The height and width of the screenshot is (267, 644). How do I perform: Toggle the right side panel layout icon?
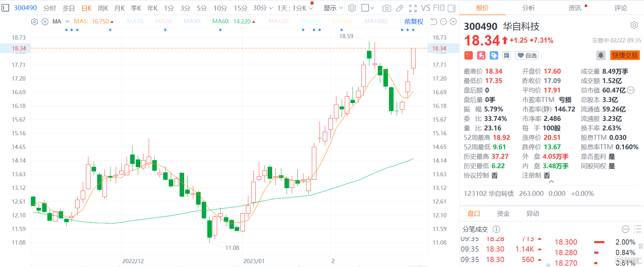(x=452, y=8)
